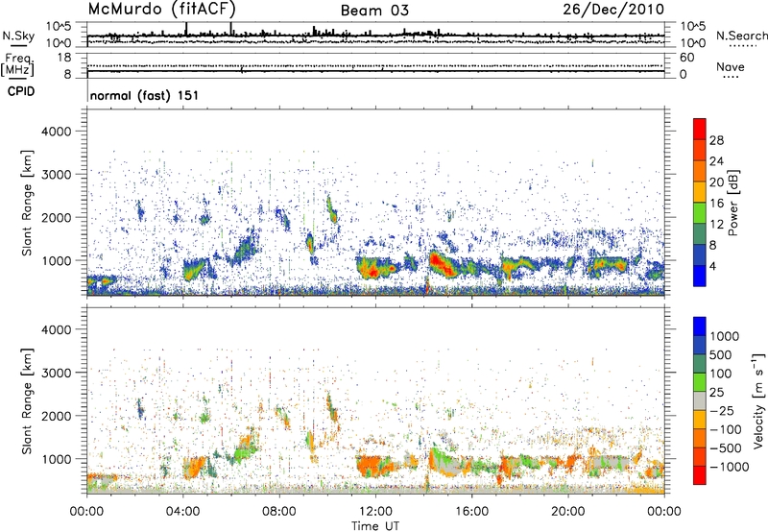Click the 'Time UT' axis title
The width and height of the screenshot is (768, 532).
(x=375, y=525)
